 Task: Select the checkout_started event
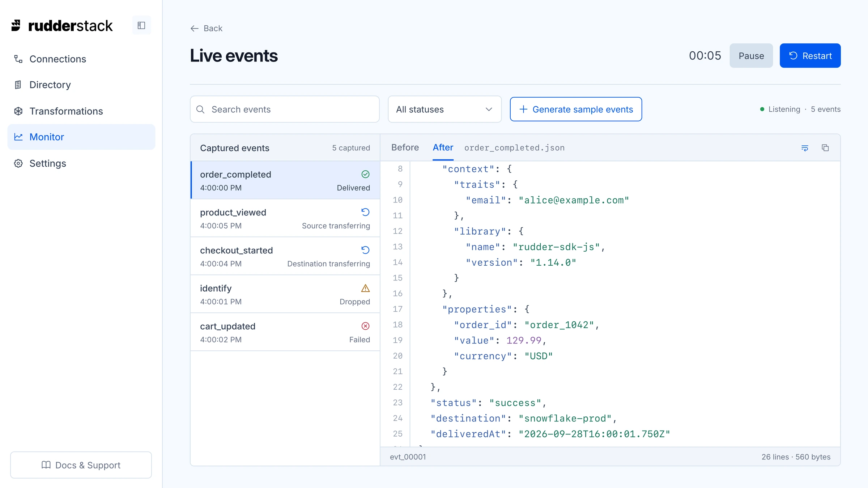285,256
